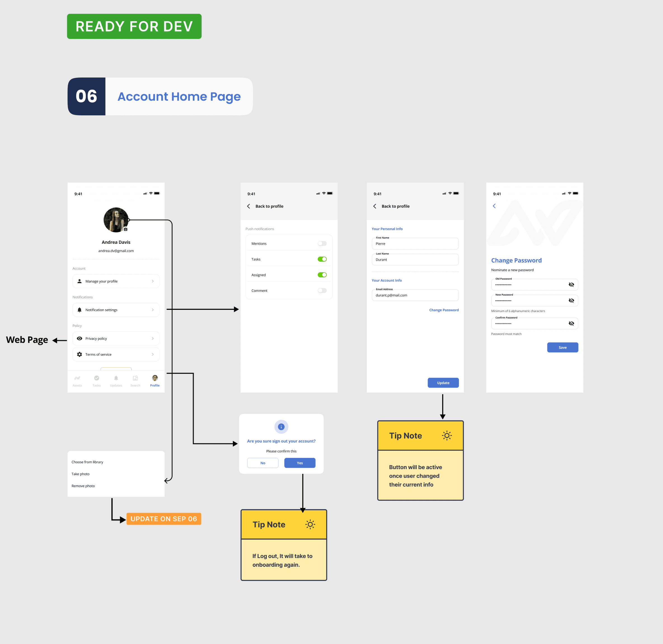663x644 pixels.
Task: Open the Tasks tab checkmark icon
Action: [96, 378]
